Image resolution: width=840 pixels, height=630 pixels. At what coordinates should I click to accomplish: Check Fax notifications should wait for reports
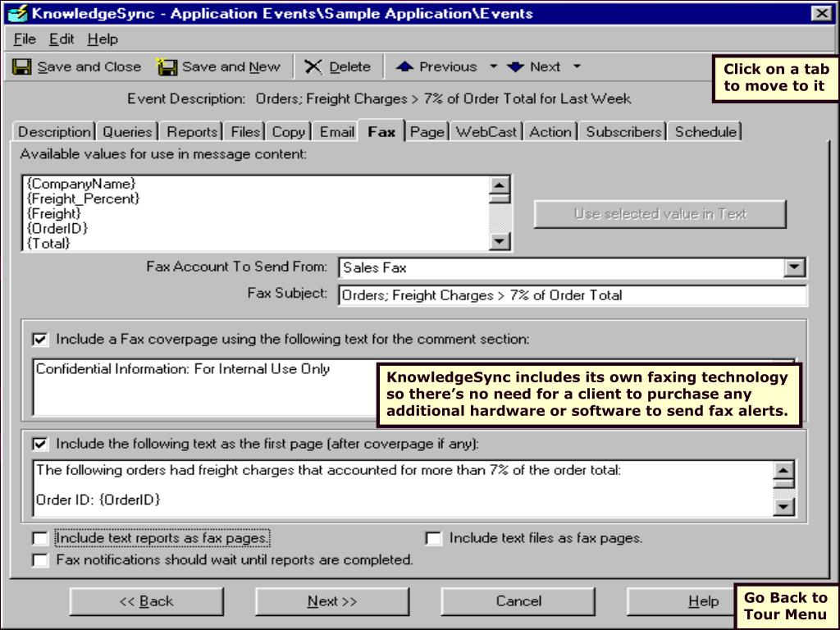(40, 560)
